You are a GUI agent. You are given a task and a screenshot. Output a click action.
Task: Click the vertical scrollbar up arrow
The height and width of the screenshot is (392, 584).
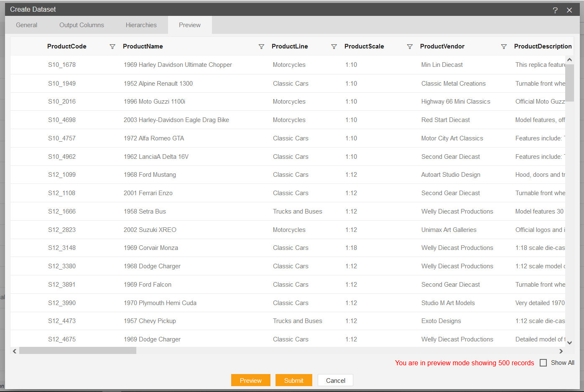click(x=569, y=60)
